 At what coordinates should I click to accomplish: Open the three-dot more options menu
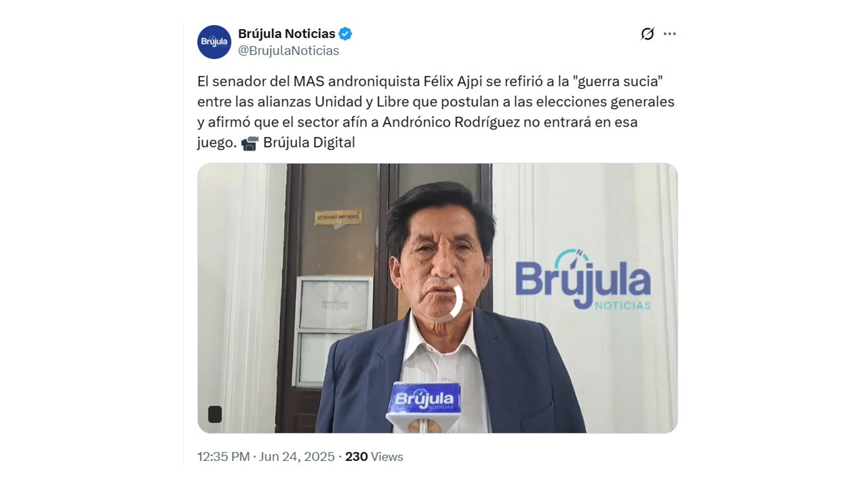[670, 34]
